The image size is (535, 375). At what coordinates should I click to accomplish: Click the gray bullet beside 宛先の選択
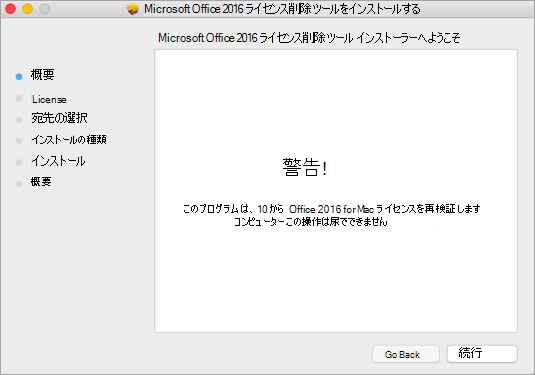[19, 119]
